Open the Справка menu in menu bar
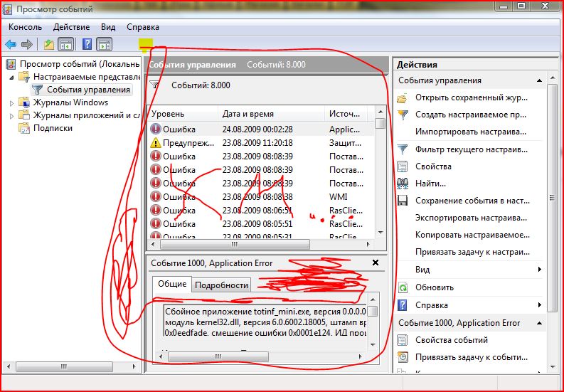This screenshot has height=392, width=564. 142,27
